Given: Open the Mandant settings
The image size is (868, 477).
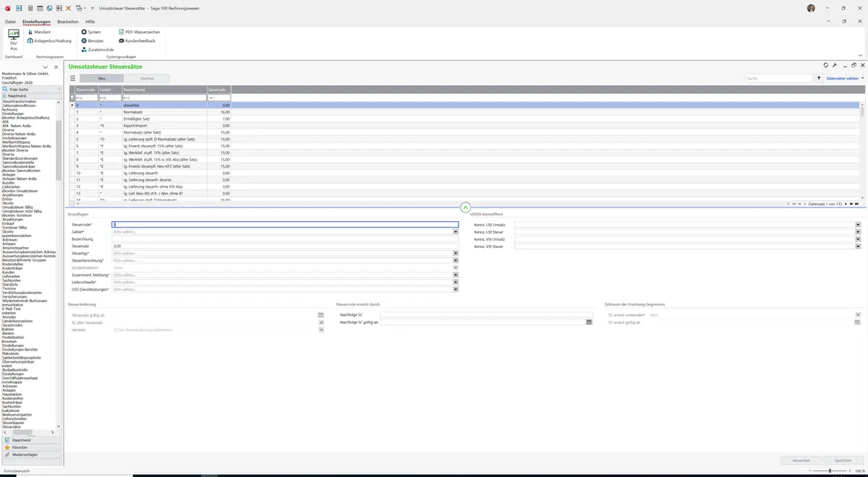Looking at the screenshot, I should pos(39,32).
